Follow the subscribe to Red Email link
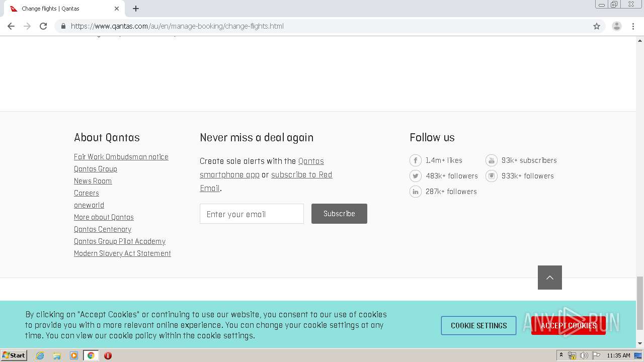 [301, 175]
